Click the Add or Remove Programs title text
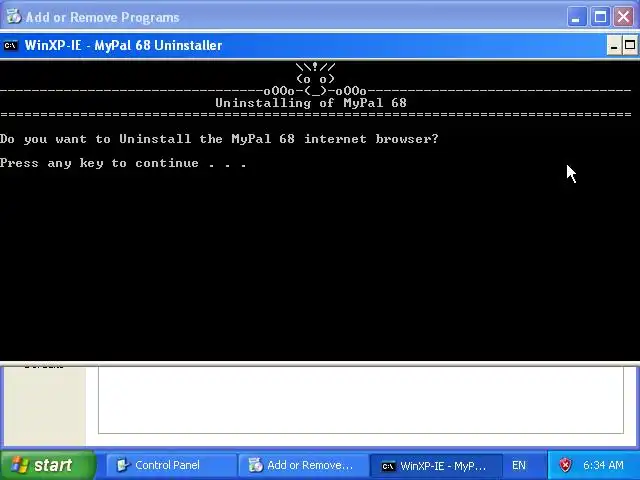 pos(102,18)
